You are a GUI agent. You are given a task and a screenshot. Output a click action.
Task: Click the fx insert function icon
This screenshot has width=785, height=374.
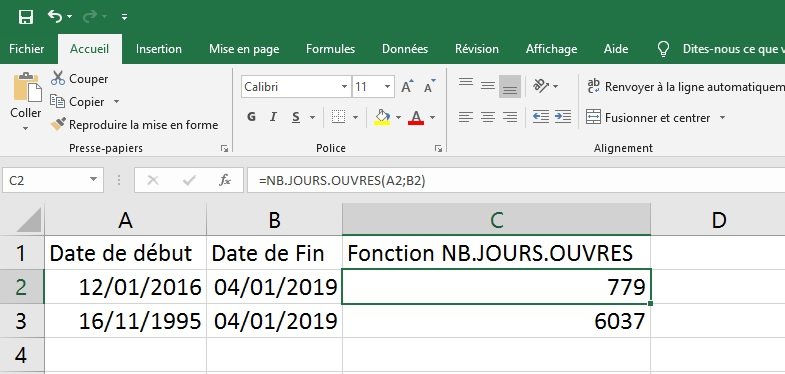tap(225, 180)
